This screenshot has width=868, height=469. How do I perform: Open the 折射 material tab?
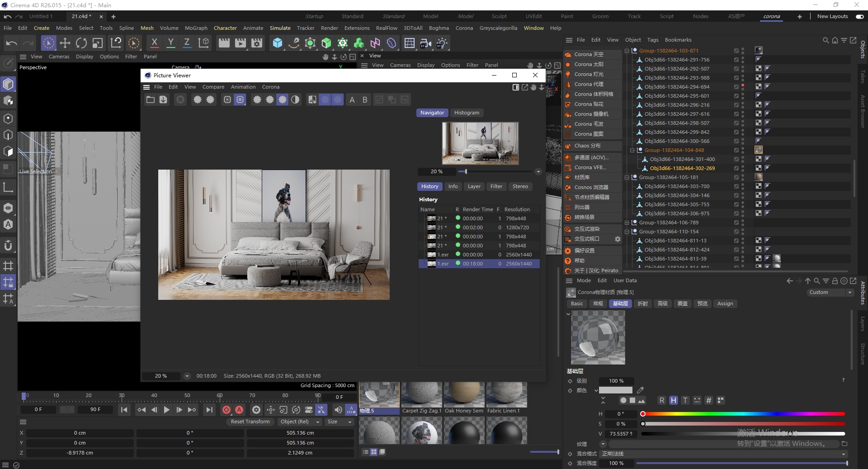[x=642, y=303]
